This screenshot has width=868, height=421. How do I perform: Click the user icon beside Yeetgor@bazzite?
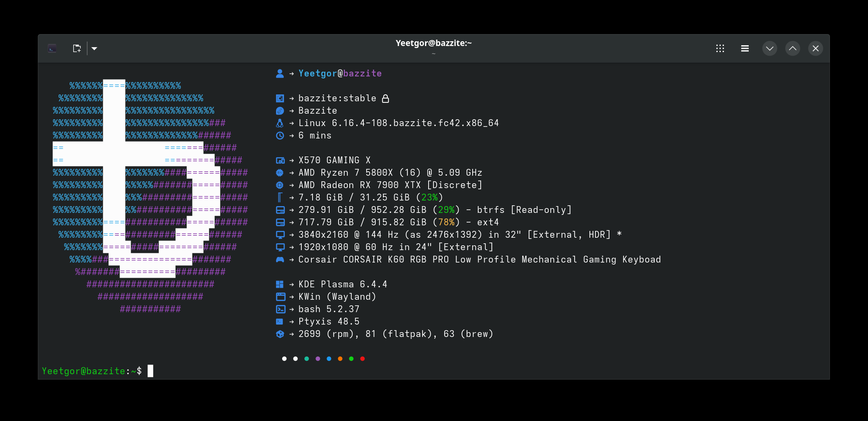tap(280, 74)
